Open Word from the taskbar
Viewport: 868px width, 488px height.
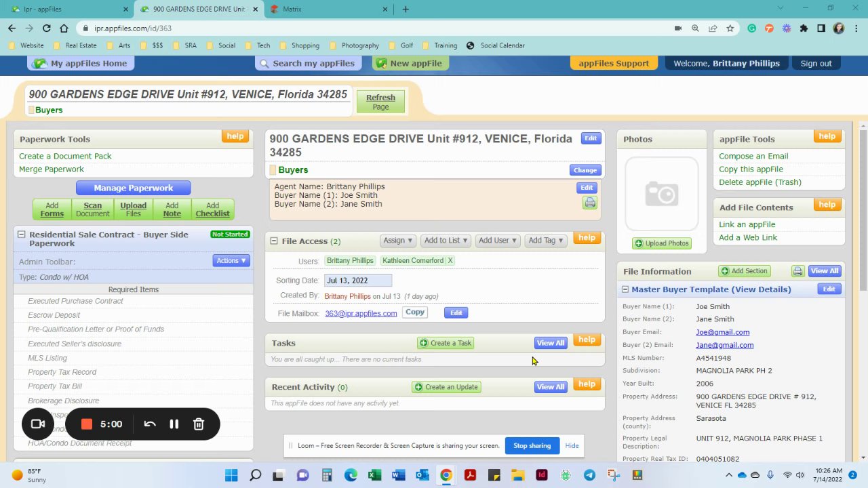pos(398,475)
